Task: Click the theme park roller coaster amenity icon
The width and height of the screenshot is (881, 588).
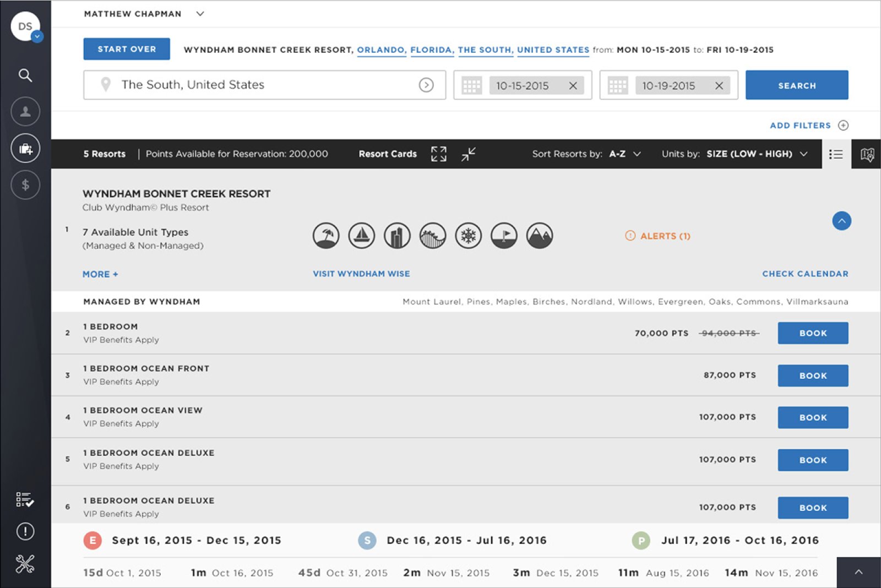Action: click(x=432, y=236)
